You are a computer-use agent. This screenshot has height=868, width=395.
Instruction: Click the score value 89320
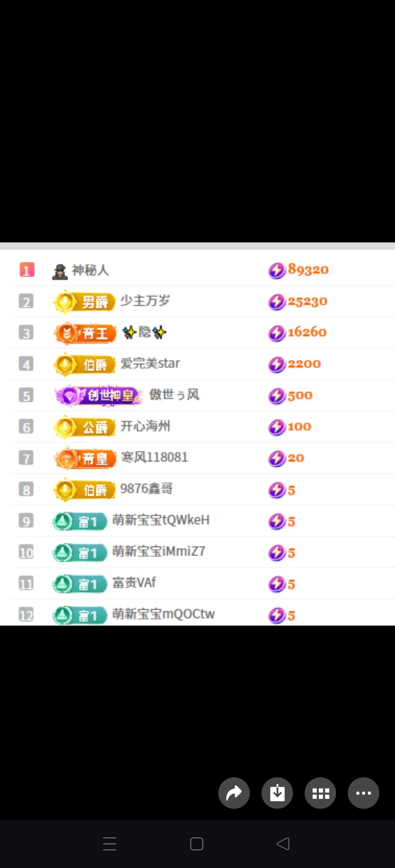coord(308,269)
